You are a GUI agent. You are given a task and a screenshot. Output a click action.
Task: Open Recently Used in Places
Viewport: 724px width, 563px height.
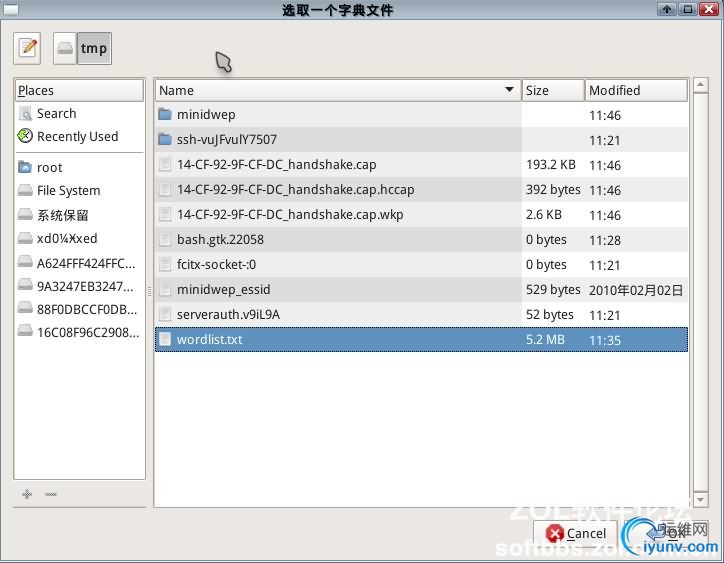[x=79, y=136]
